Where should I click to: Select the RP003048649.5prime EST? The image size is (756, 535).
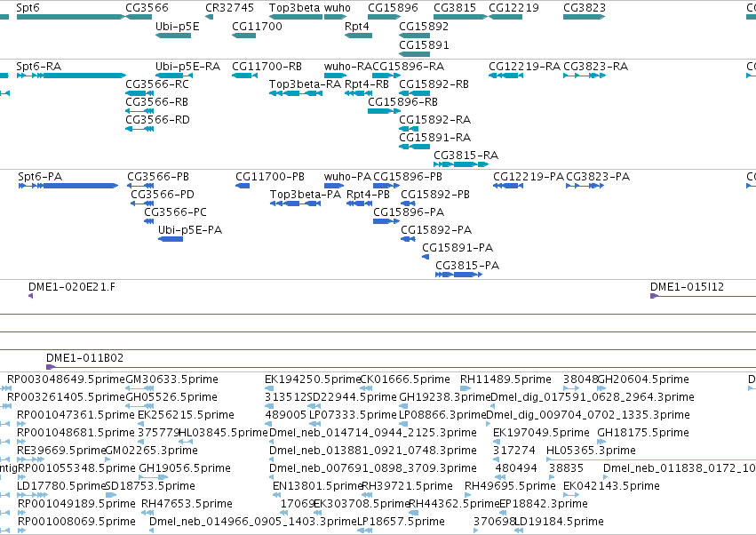point(6,388)
